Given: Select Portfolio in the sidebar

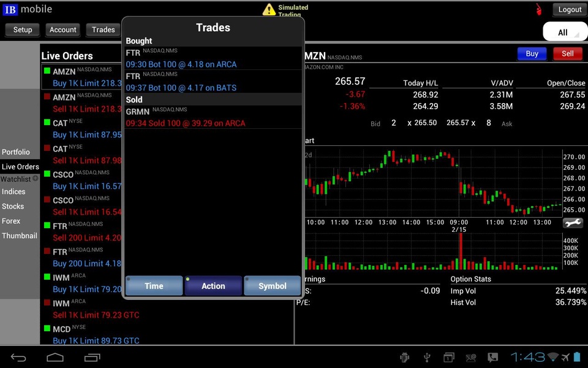Looking at the screenshot, I should pos(16,152).
